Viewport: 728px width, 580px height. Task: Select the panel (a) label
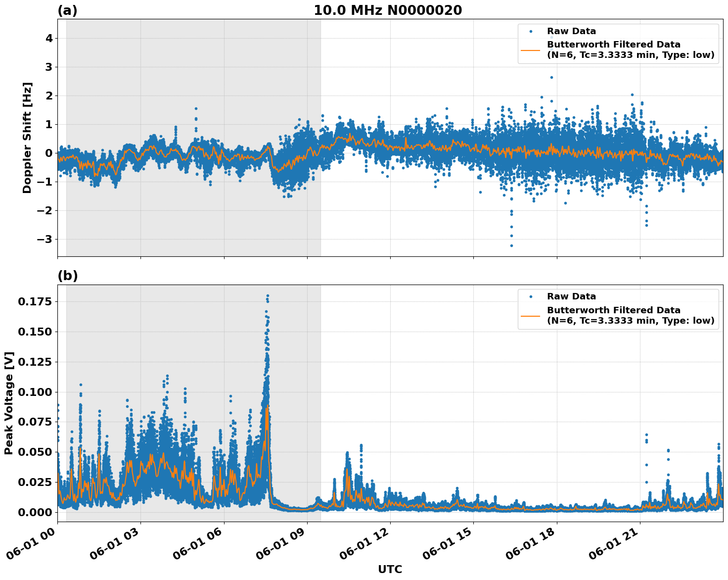tap(68, 8)
